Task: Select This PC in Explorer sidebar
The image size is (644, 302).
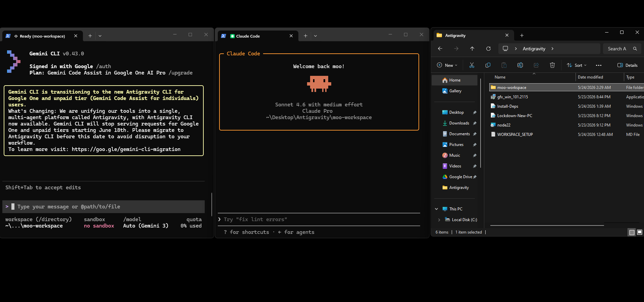Action: (452, 209)
